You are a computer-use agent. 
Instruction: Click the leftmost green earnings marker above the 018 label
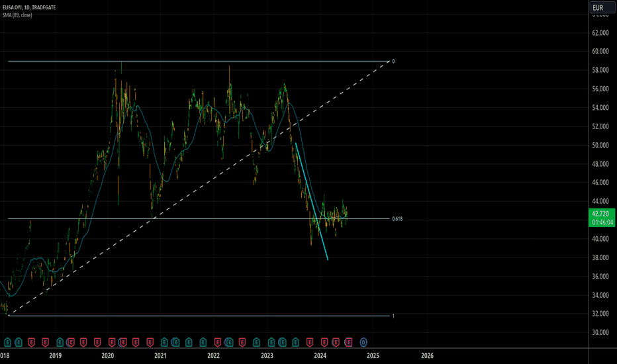click(7, 342)
